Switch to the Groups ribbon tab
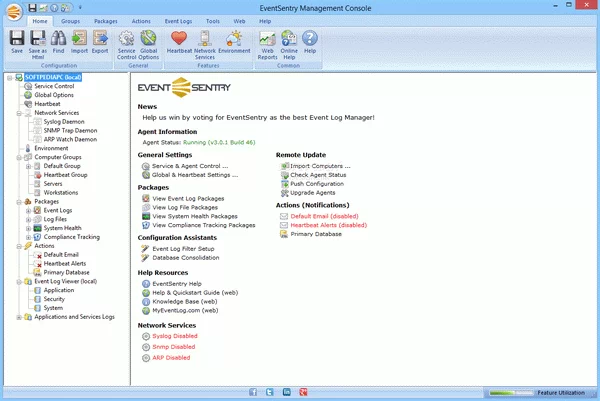The height and width of the screenshot is (401, 600). [70, 21]
